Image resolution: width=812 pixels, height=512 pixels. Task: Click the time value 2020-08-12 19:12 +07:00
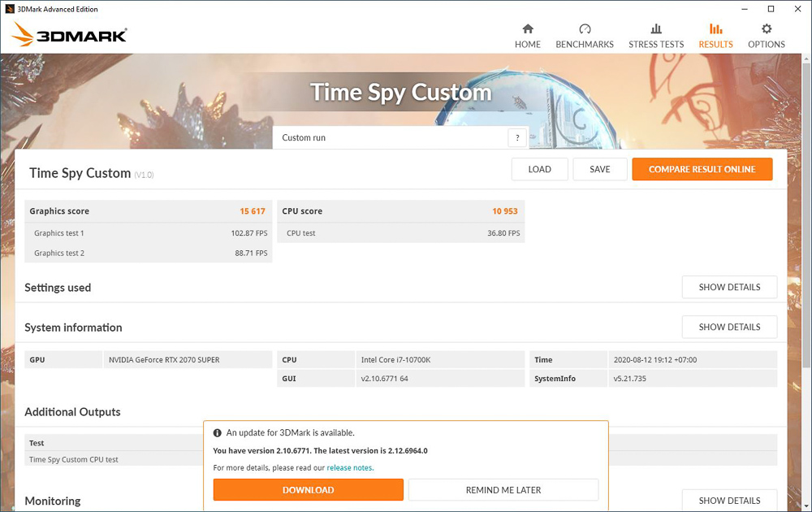[x=655, y=360]
